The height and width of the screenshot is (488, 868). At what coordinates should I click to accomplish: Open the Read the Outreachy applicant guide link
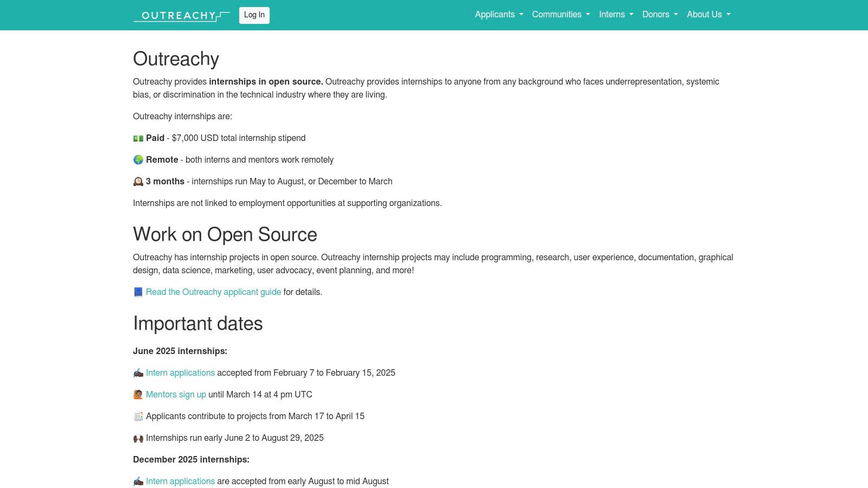pyautogui.click(x=213, y=292)
